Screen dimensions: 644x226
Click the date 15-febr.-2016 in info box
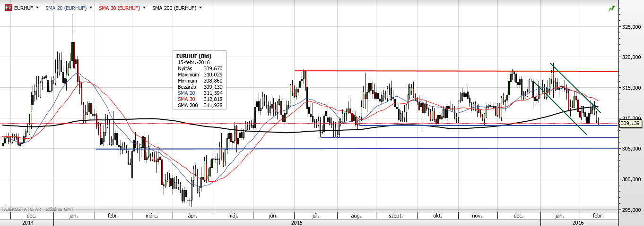tap(193, 62)
